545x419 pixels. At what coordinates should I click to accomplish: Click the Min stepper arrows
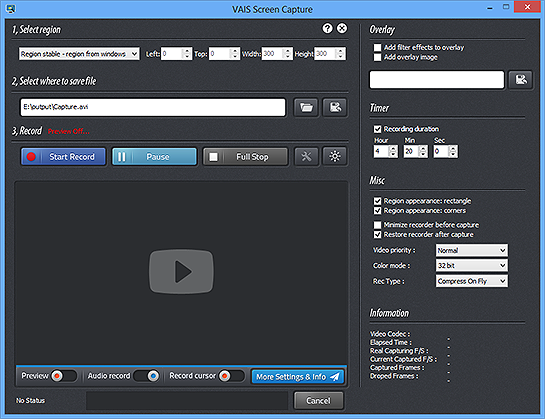423,151
